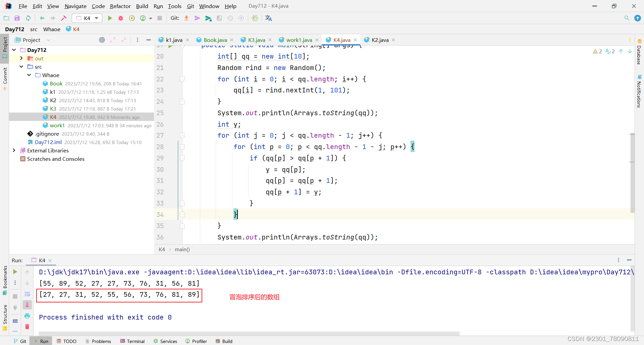This screenshot has height=345, width=644.
Task: Open the TODO tool window button
Action: point(66,341)
